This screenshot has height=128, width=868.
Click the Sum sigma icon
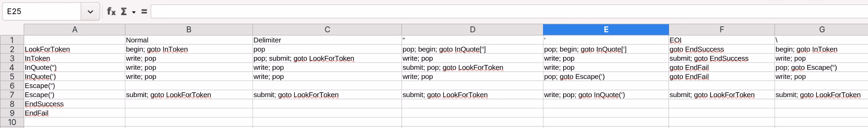tap(124, 12)
